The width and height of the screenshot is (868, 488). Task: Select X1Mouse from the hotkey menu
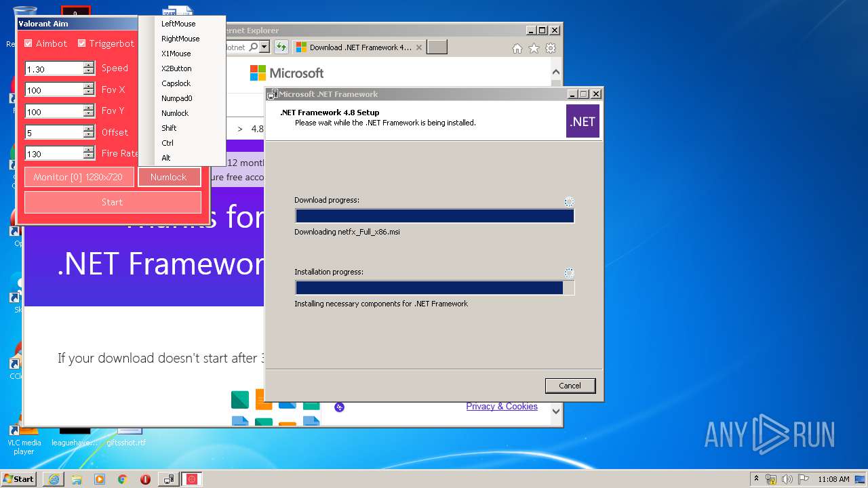tap(182, 54)
